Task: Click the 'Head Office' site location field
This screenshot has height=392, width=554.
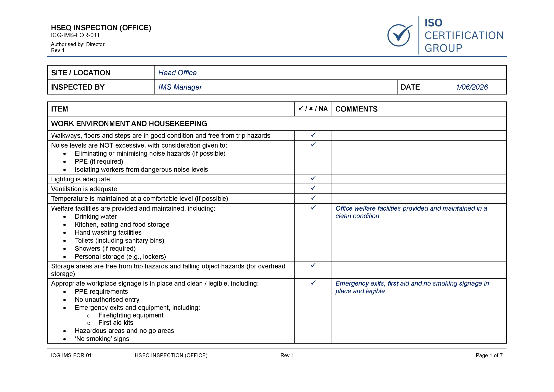Action: click(330, 73)
